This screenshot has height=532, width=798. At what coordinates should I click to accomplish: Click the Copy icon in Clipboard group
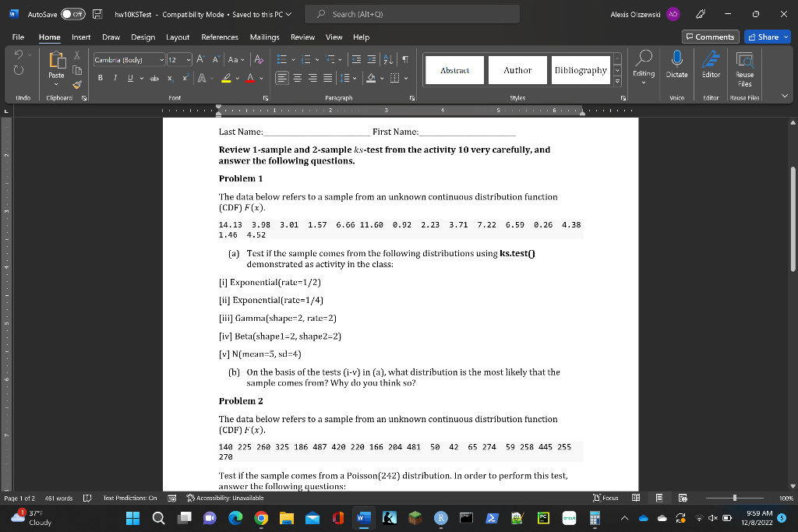[77, 70]
